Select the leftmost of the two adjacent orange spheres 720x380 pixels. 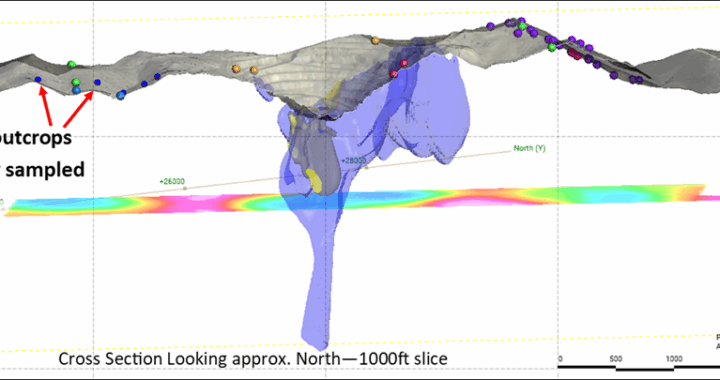236,68
